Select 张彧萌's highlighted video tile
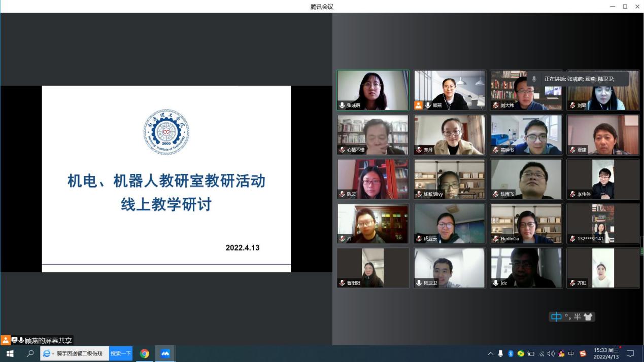Viewport: 644px width, 362px height. point(372,90)
